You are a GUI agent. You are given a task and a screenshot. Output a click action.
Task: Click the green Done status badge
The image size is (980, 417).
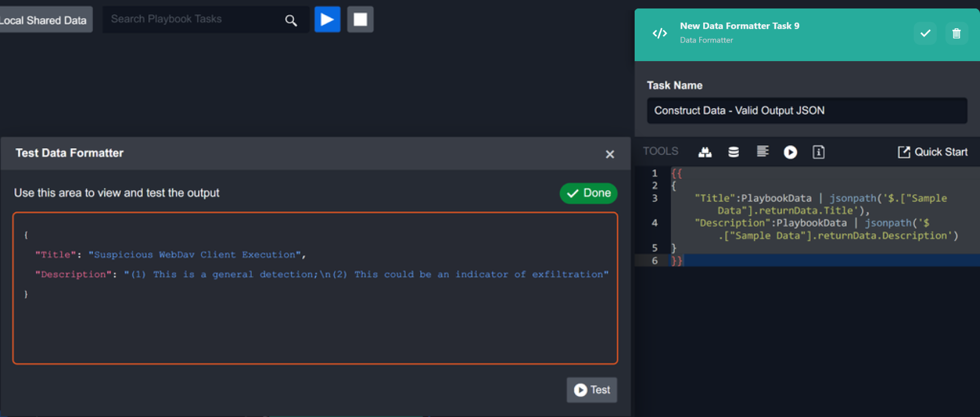pos(588,193)
